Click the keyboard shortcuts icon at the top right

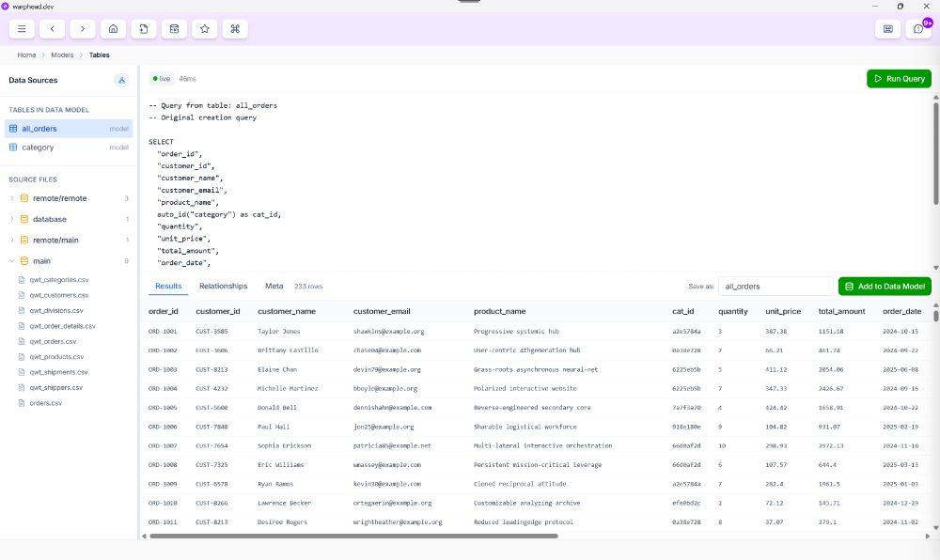pos(888,29)
